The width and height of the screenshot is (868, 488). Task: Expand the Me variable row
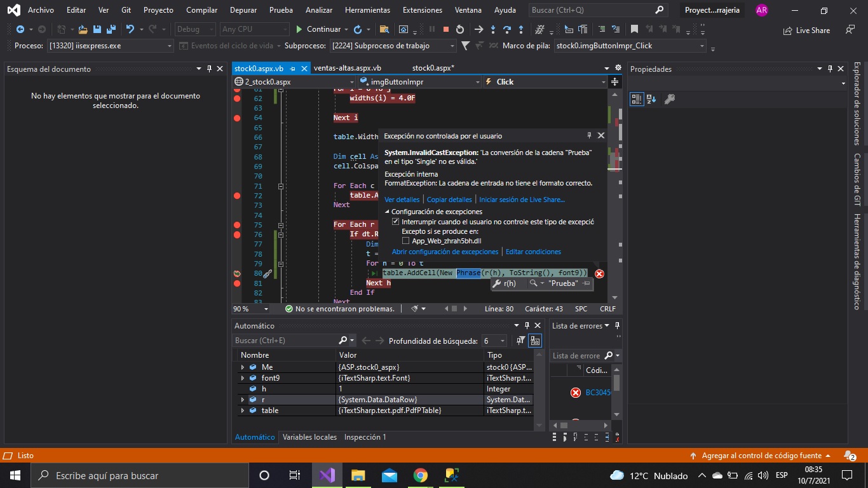pos(243,367)
